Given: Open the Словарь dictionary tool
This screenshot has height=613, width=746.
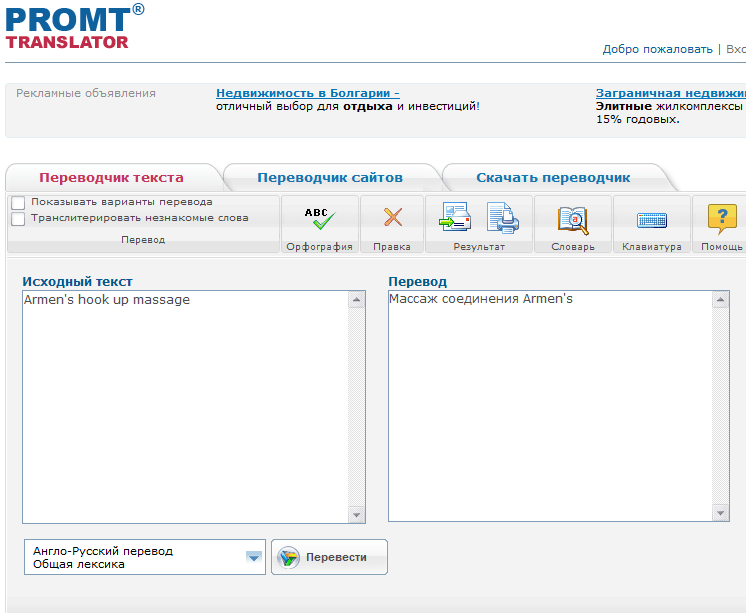Looking at the screenshot, I should click(572, 219).
